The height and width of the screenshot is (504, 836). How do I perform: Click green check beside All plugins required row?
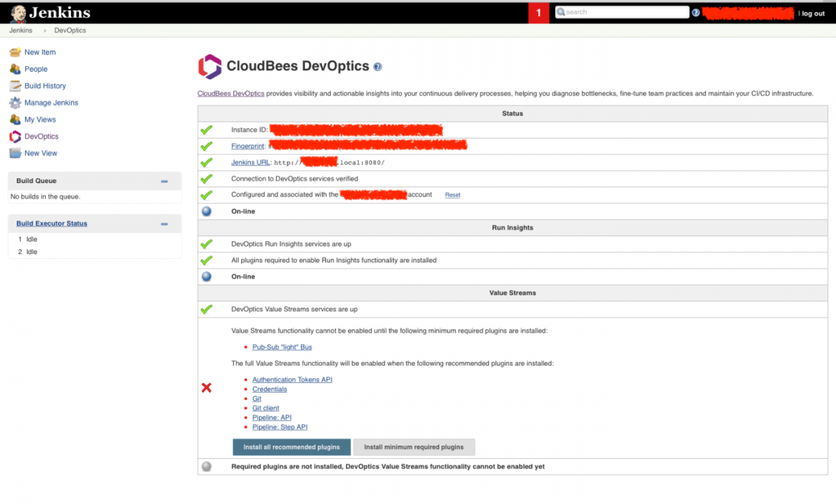(206, 260)
